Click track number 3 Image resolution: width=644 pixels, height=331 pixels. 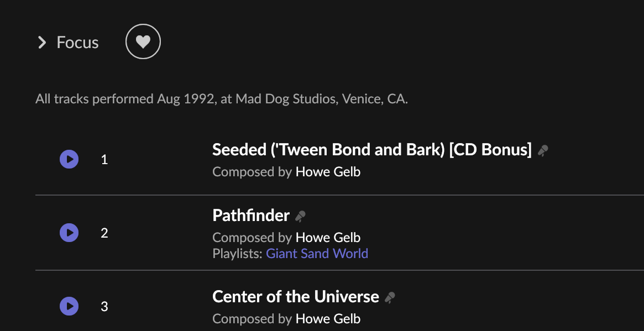coord(104,307)
